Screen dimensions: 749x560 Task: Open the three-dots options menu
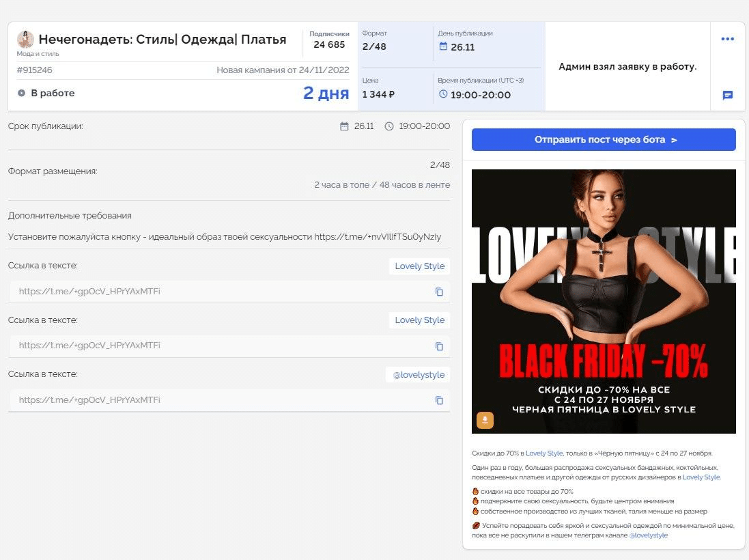(x=727, y=39)
